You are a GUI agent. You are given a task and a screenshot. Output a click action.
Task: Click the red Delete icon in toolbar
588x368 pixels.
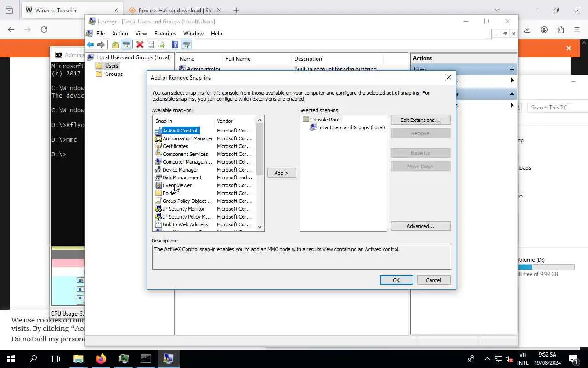pos(140,45)
